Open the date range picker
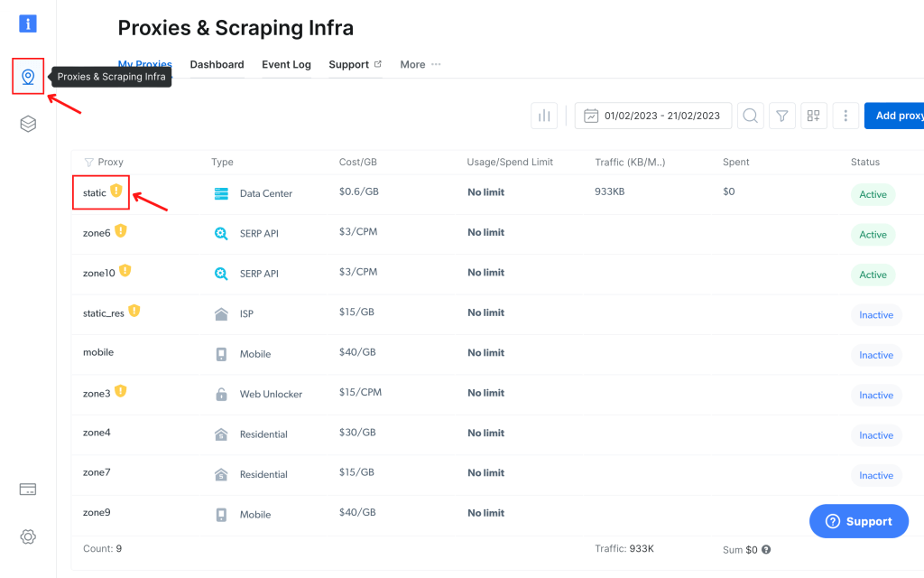 pyautogui.click(x=652, y=116)
